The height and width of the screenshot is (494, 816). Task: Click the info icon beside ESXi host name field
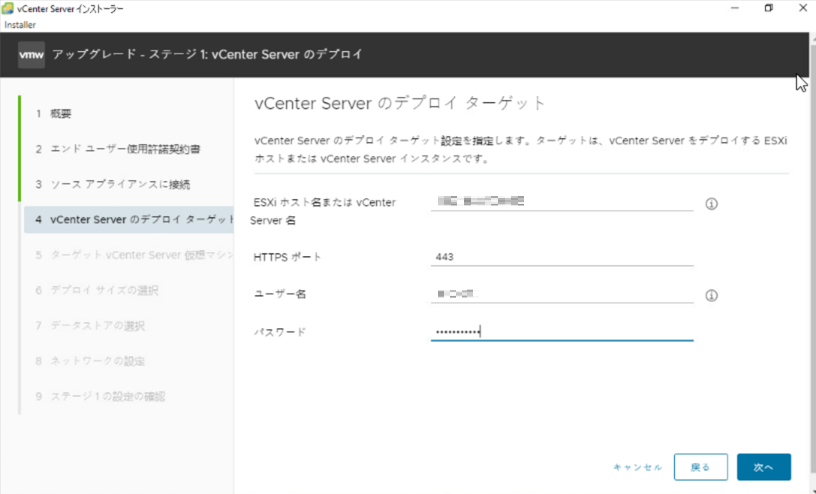[x=712, y=203]
